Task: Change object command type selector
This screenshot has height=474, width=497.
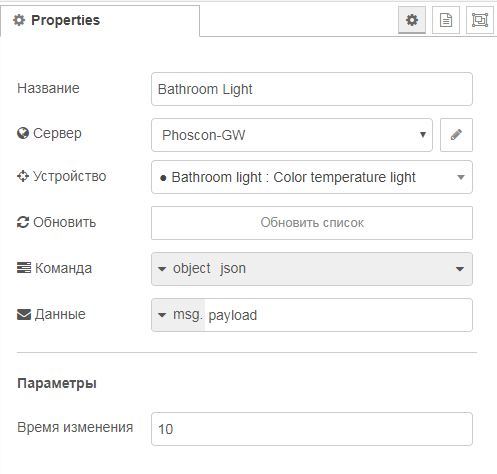Action: 184,269
